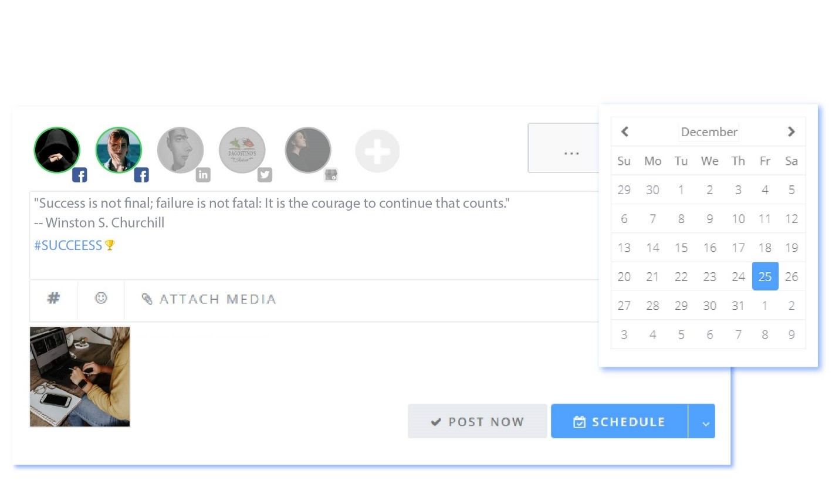Click the Facebook badge on the first profile
This screenshot has width=839, height=504.
pos(80,174)
